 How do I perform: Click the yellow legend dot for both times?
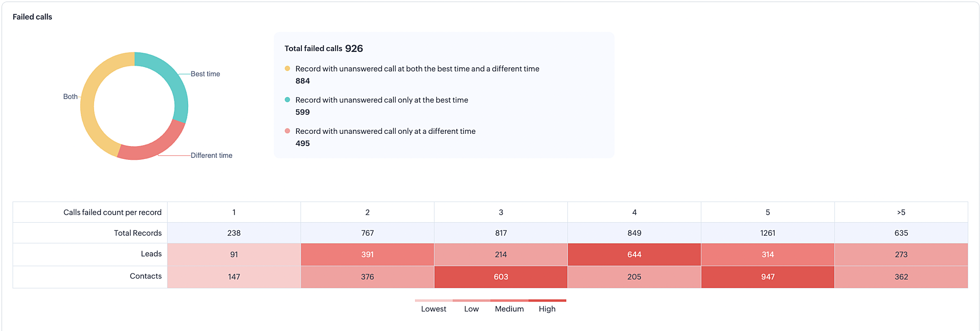click(288, 69)
